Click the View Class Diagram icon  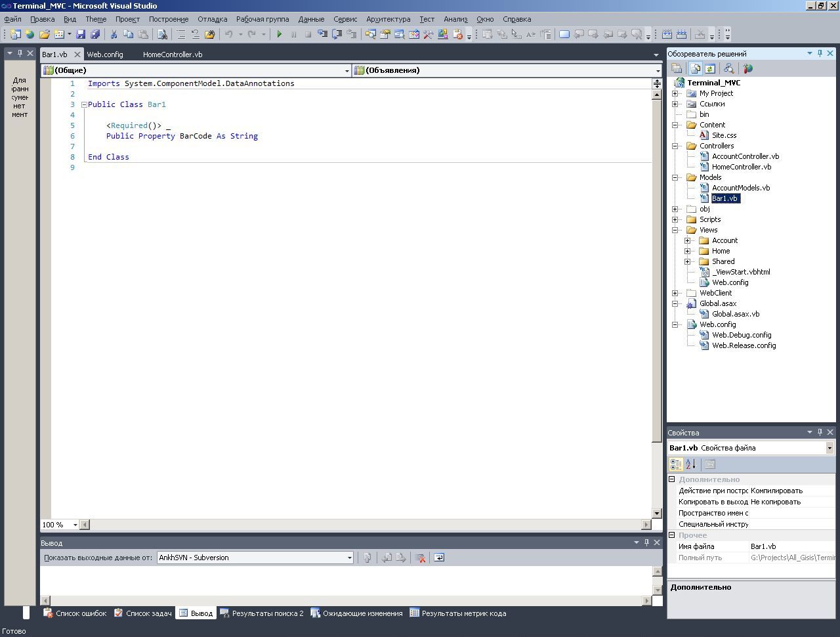coord(728,68)
